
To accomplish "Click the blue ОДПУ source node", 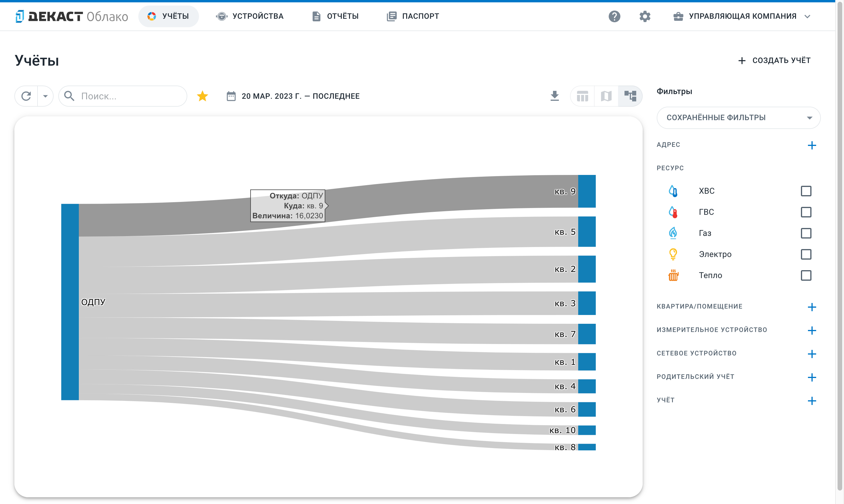I will 70,302.
